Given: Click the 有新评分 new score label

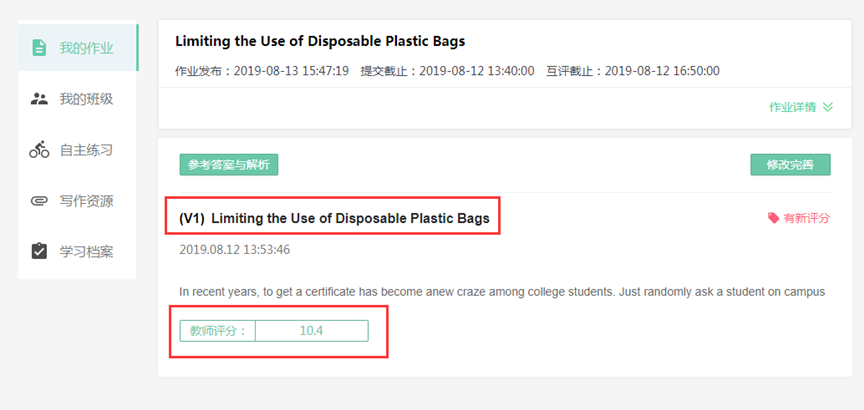Looking at the screenshot, I should click(x=806, y=218).
